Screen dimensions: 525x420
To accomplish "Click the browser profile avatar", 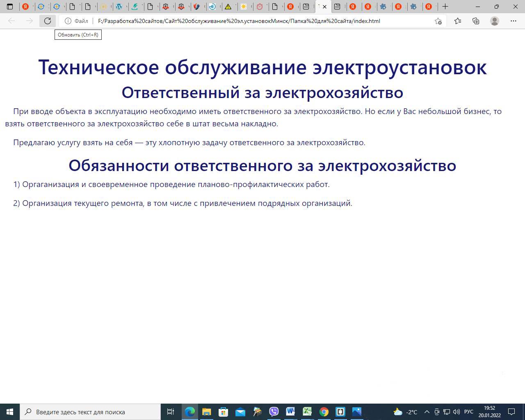I will (495, 21).
